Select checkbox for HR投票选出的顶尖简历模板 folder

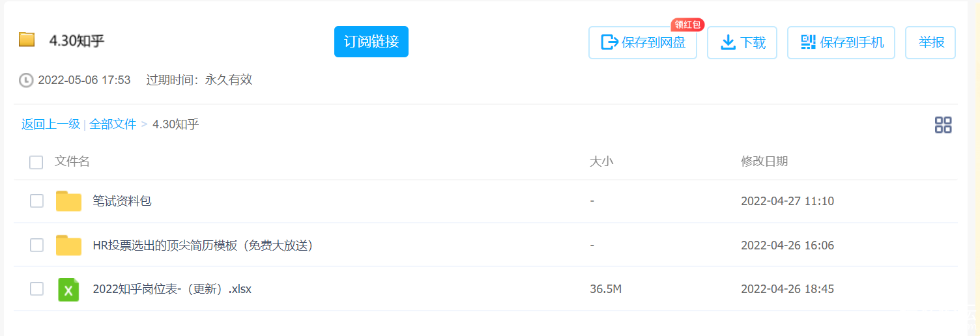click(x=36, y=245)
